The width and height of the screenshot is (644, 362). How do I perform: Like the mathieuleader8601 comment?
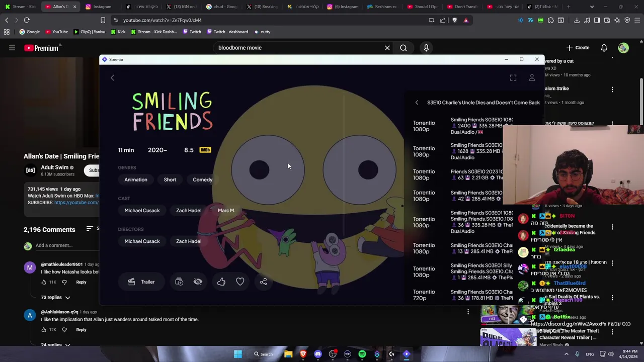44,282
